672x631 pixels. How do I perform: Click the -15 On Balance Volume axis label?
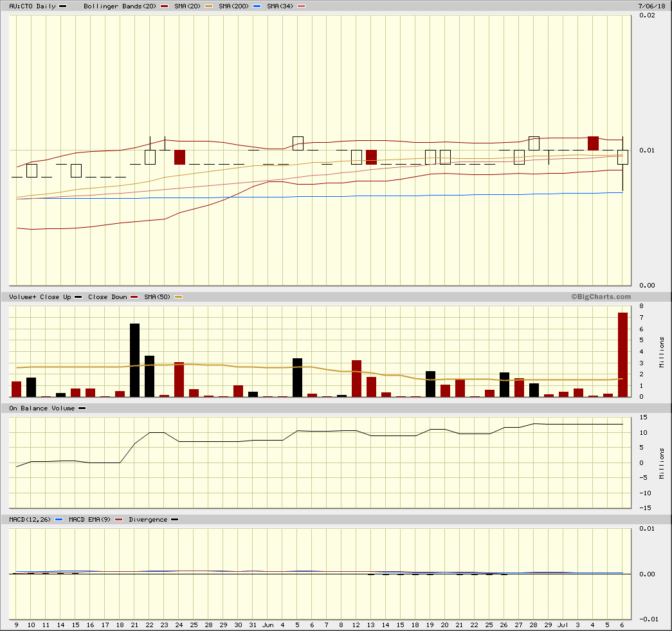tap(645, 508)
